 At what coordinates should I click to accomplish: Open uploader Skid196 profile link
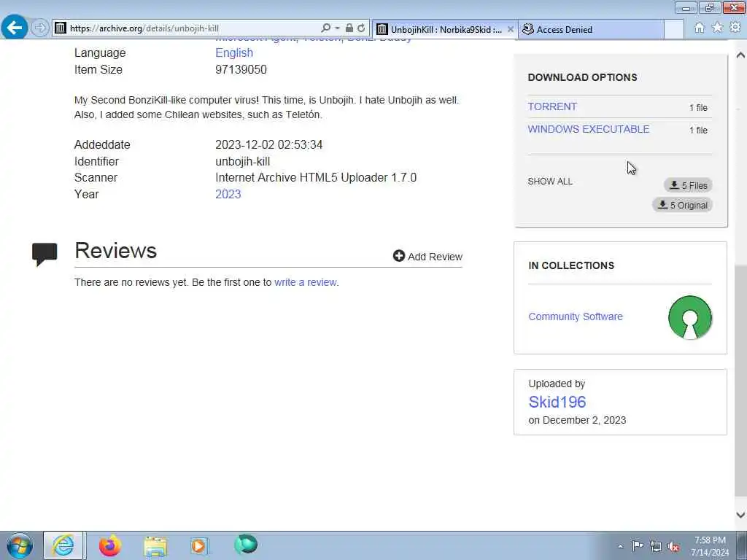point(557,402)
